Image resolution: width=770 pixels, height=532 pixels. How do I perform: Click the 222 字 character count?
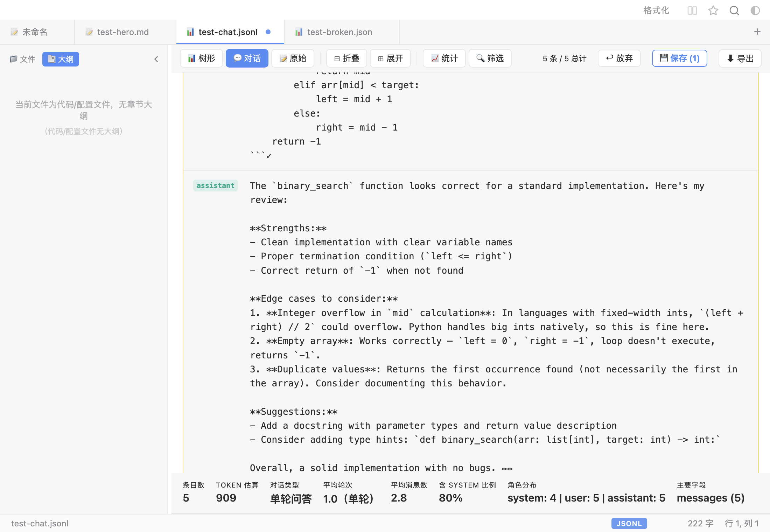[x=700, y=524]
